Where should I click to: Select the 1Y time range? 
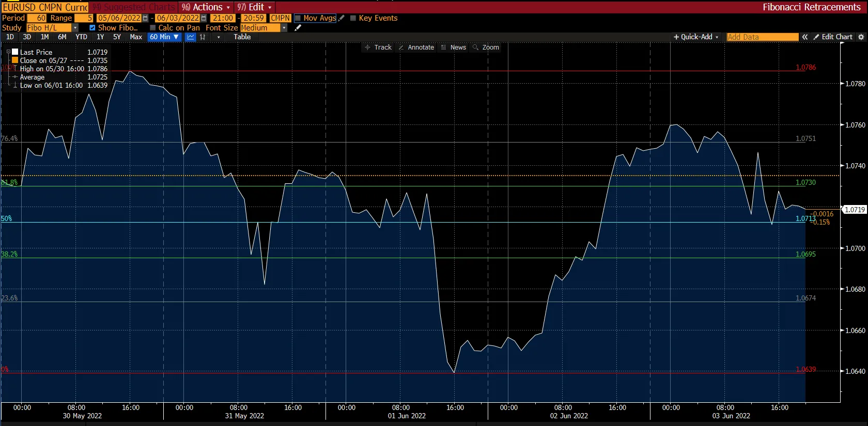point(100,37)
